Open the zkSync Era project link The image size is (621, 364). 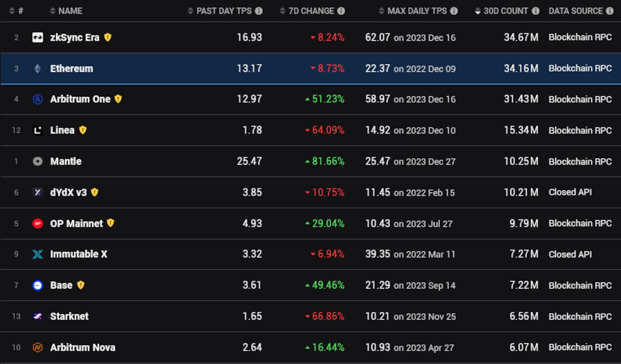[x=75, y=38]
